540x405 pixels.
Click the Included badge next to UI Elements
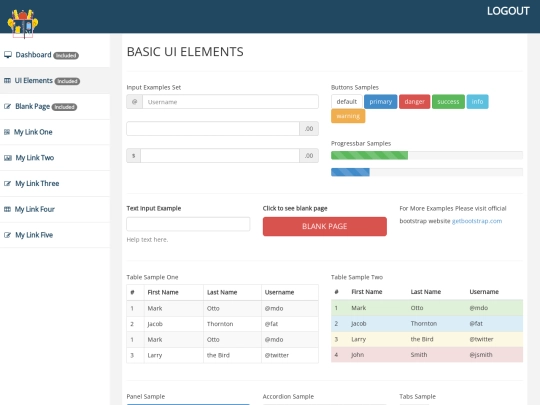click(68, 81)
